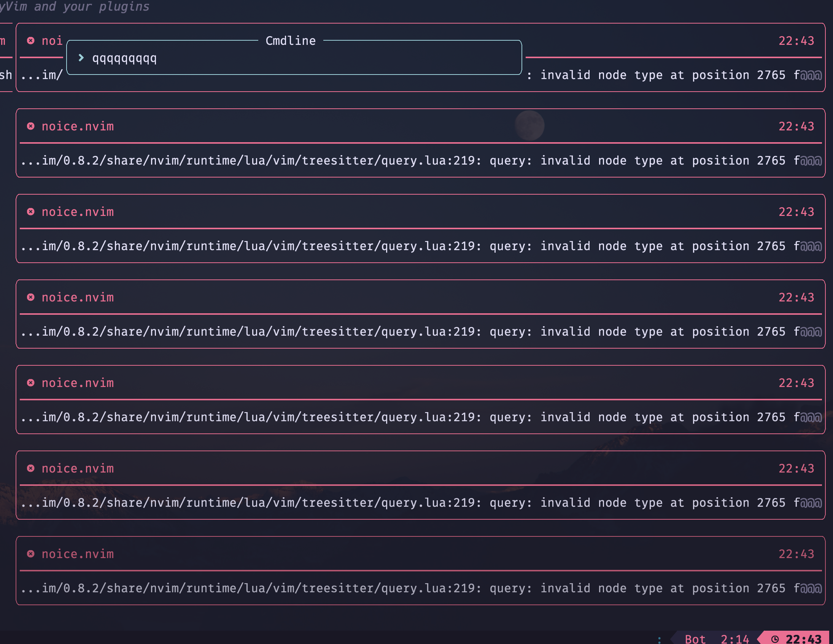Click the error icon in the third noice.nvim notification
Viewport: 833px width, 644px height.
click(x=31, y=212)
